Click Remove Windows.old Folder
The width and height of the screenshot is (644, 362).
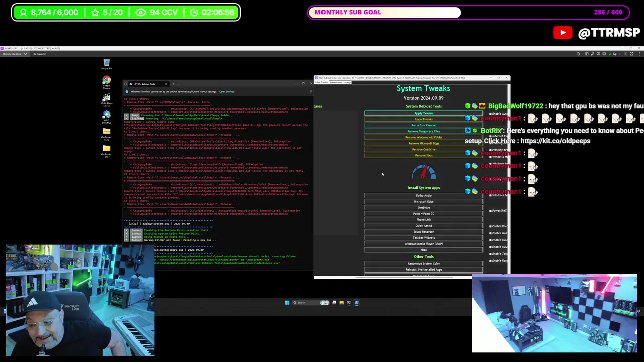click(x=424, y=137)
